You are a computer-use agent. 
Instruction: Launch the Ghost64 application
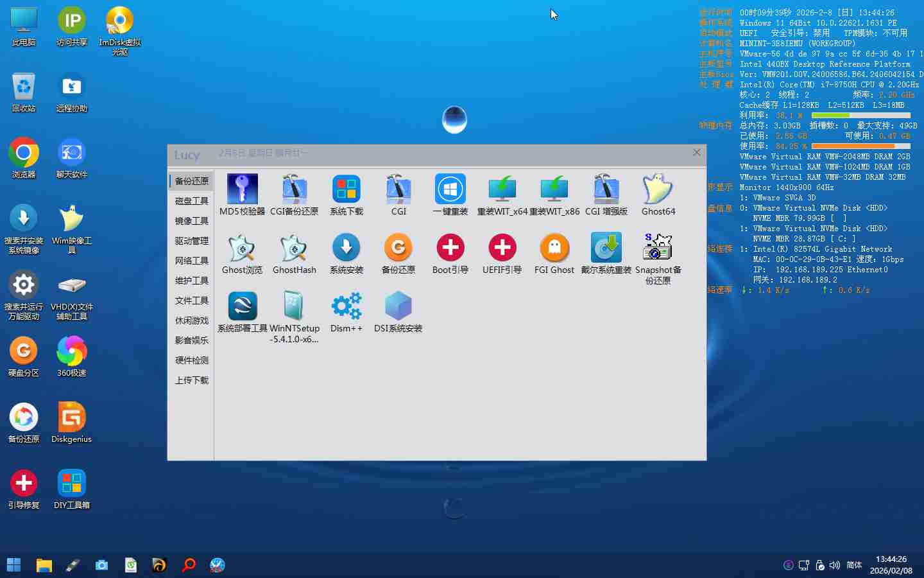tap(658, 190)
